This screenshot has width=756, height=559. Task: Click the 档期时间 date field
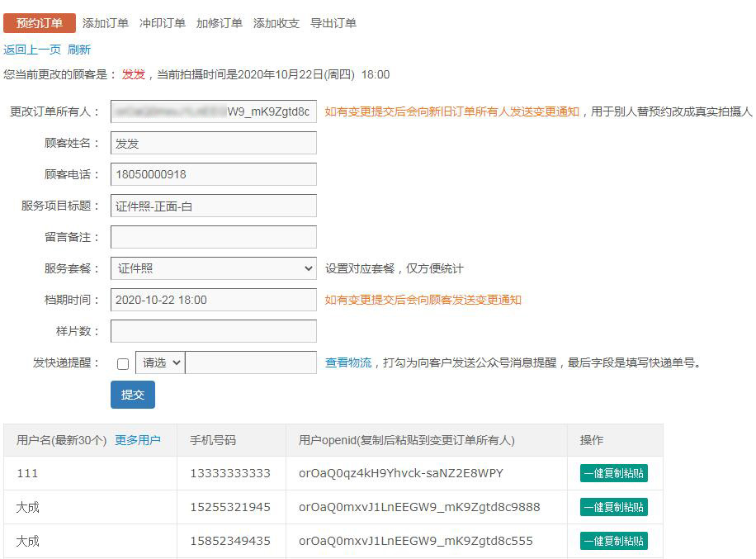tap(214, 300)
